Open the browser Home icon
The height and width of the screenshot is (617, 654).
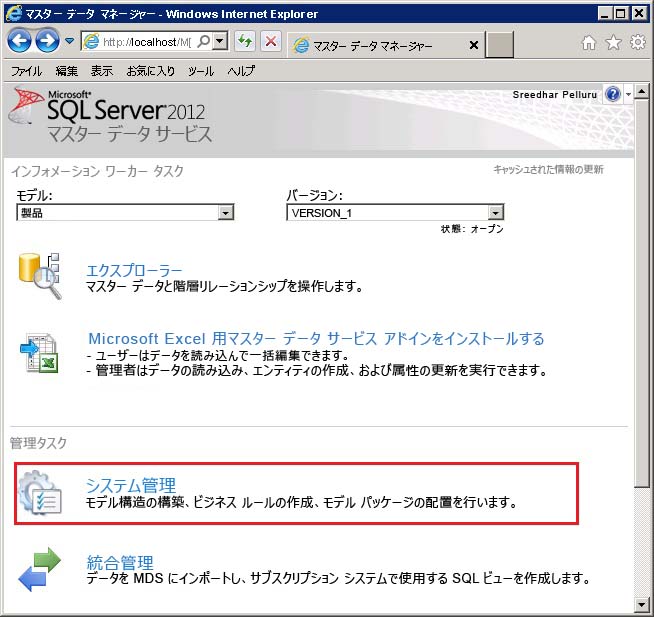point(589,43)
